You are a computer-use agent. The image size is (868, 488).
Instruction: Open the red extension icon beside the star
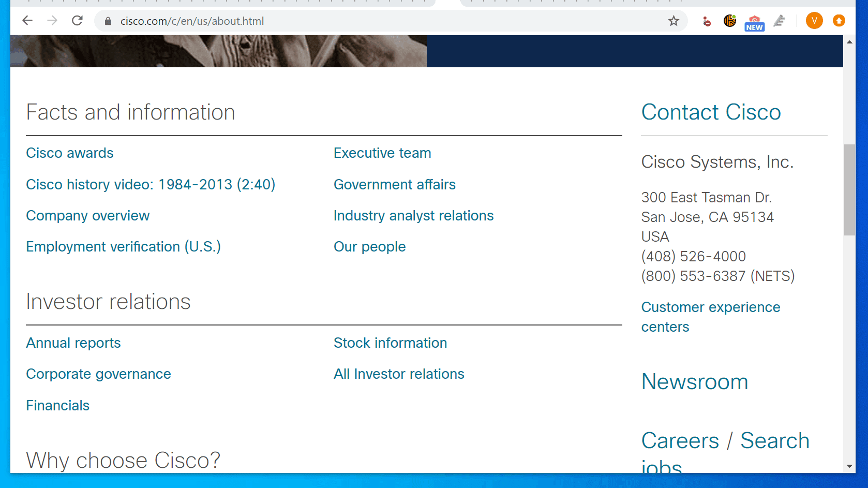(x=707, y=21)
